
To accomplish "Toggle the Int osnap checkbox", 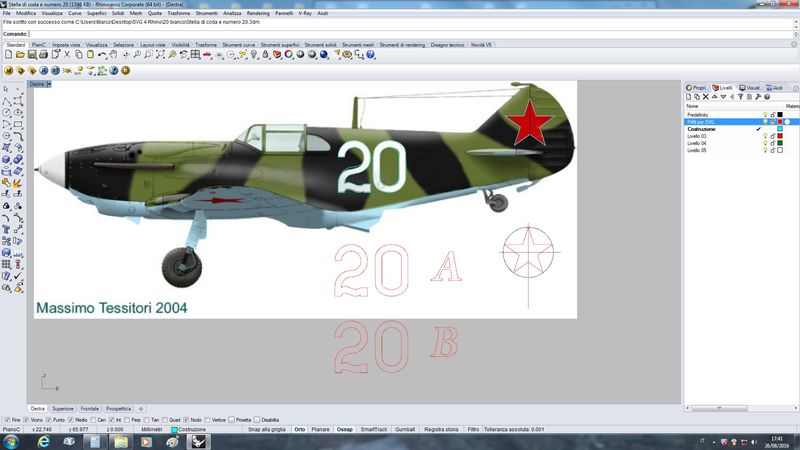I will click(112, 420).
